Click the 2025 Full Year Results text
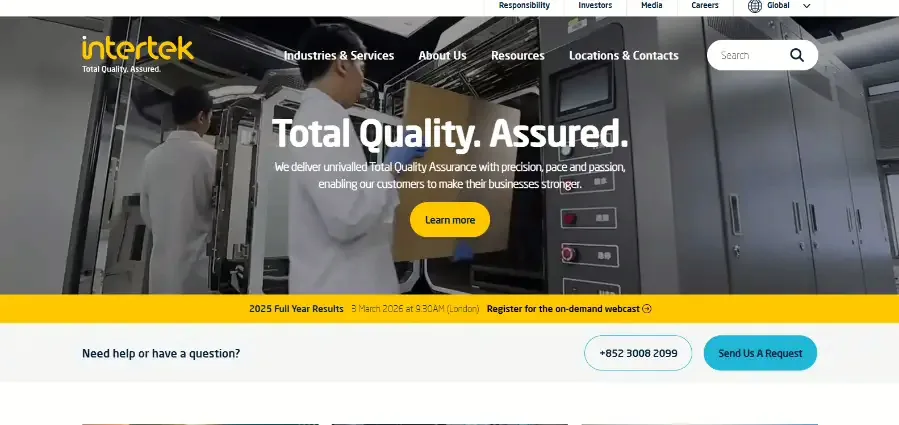Screen dimensions: 899x425 click(x=296, y=309)
